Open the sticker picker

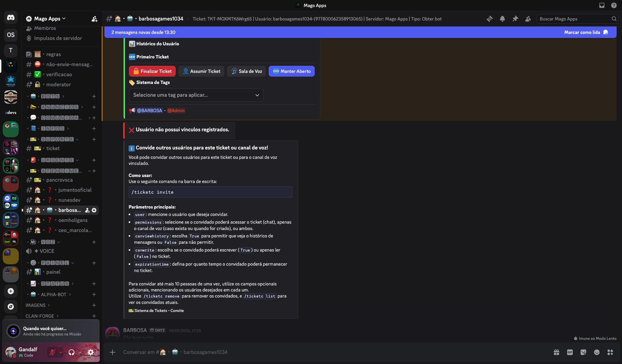click(x=583, y=352)
